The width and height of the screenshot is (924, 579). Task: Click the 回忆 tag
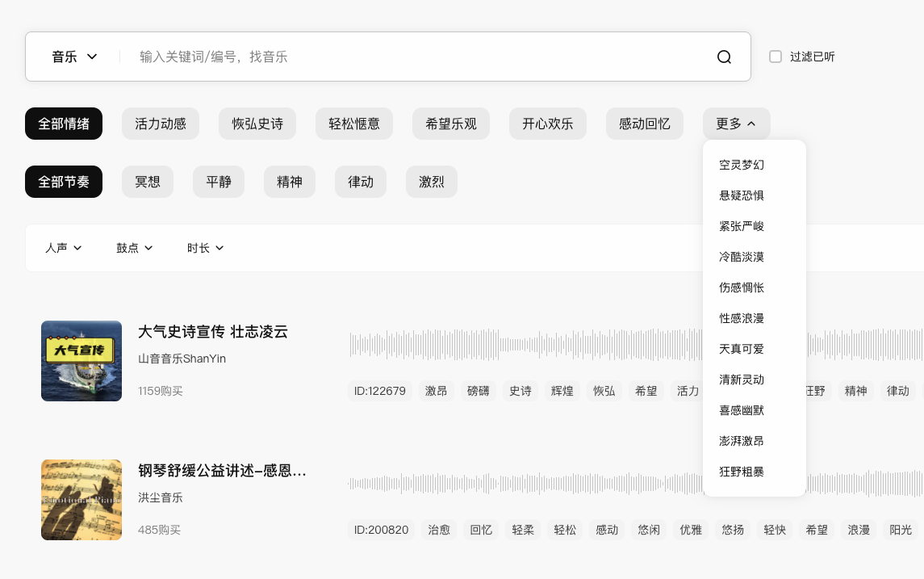[x=481, y=530]
